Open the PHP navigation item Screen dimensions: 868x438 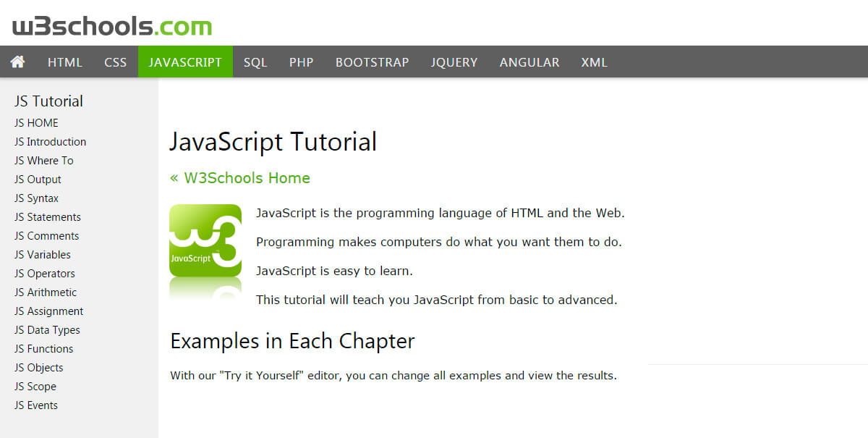coord(302,62)
